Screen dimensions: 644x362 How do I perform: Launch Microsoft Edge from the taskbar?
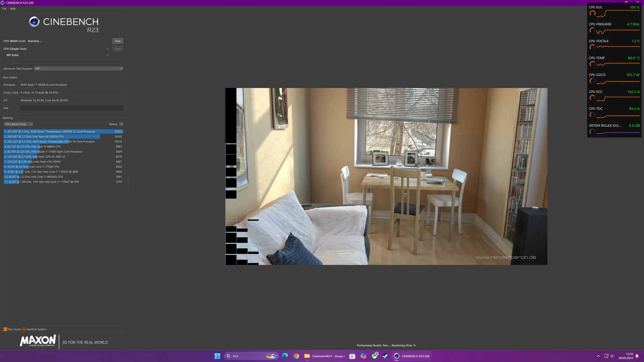pos(285,356)
